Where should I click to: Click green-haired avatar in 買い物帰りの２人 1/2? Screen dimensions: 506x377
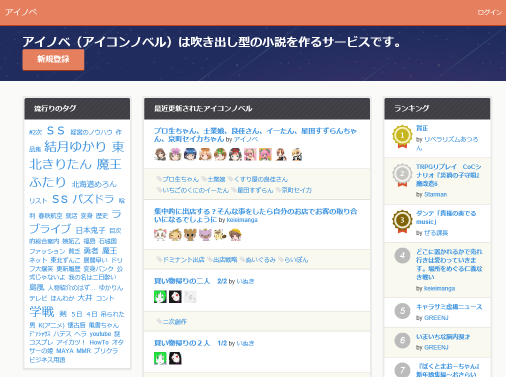pos(160,359)
